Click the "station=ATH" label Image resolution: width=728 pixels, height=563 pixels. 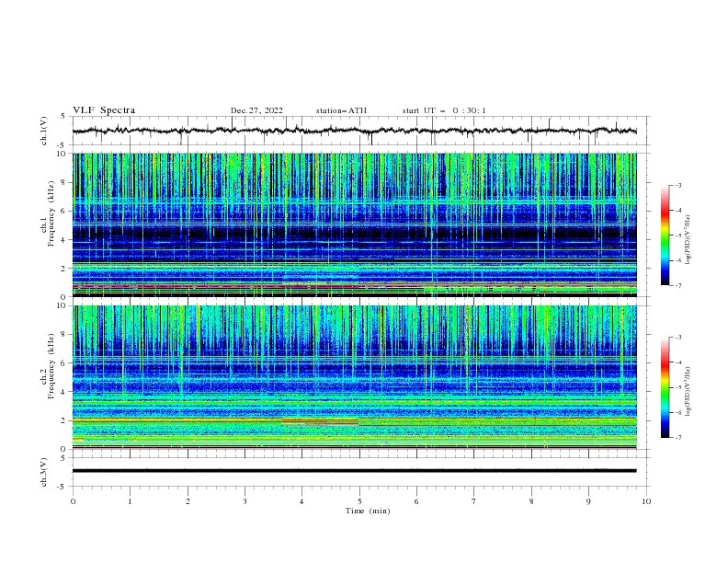point(341,110)
